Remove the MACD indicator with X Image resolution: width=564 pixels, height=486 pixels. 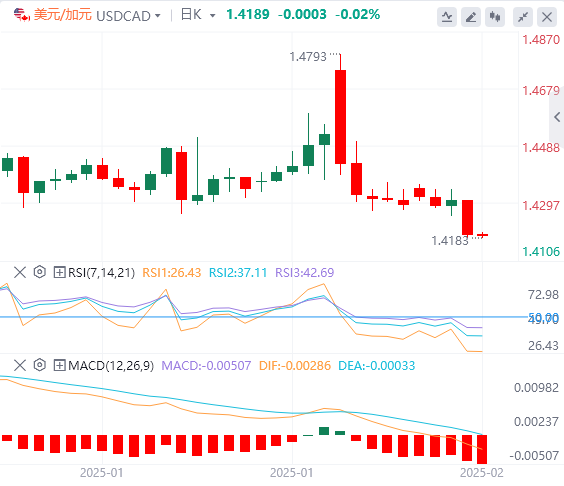pyautogui.click(x=20, y=365)
